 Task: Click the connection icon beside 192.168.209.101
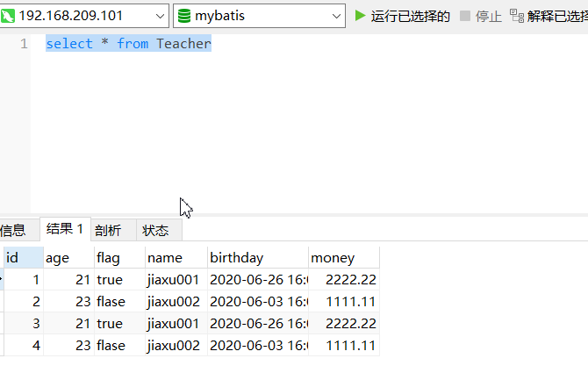(8, 16)
